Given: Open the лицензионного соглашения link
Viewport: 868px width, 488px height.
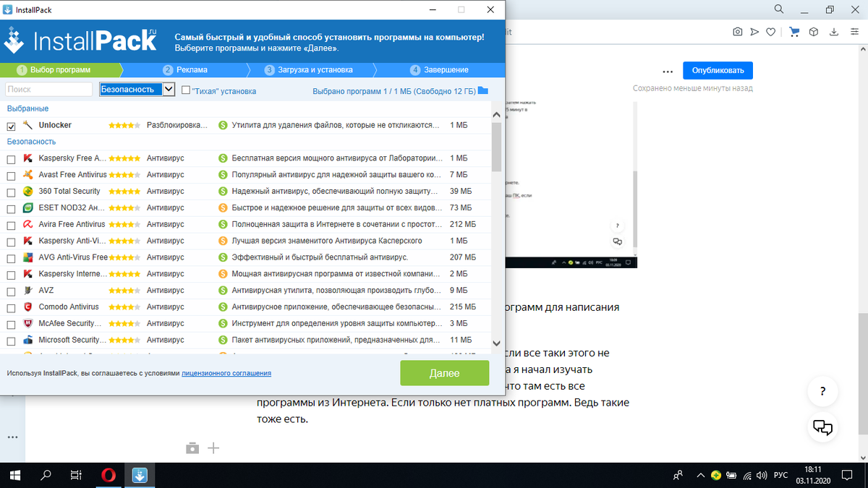Looking at the screenshot, I should pyautogui.click(x=226, y=373).
